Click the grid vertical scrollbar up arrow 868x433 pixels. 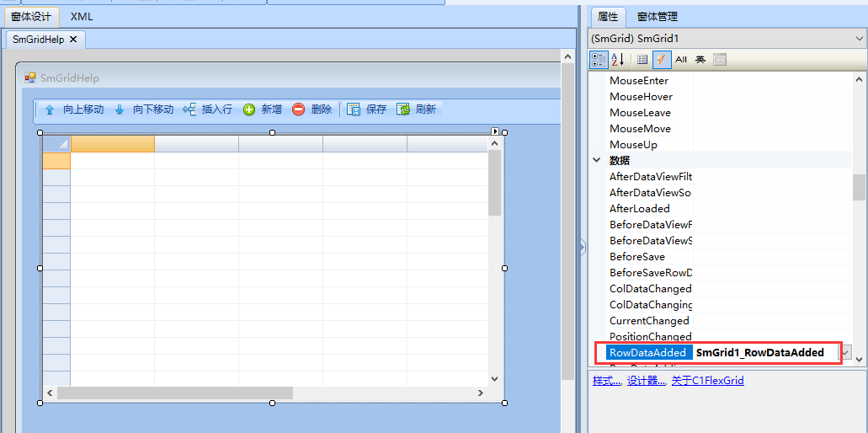click(x=495, y=143)
